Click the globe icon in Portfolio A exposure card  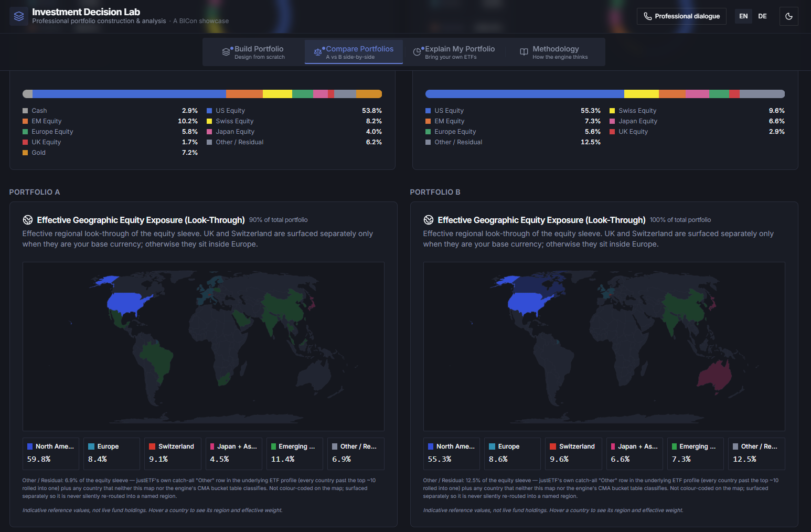(x=28, y=220)
